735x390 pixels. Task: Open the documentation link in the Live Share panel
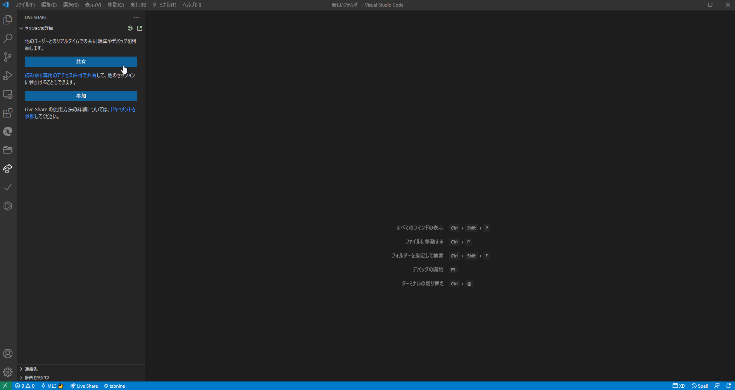click(123, 109)
